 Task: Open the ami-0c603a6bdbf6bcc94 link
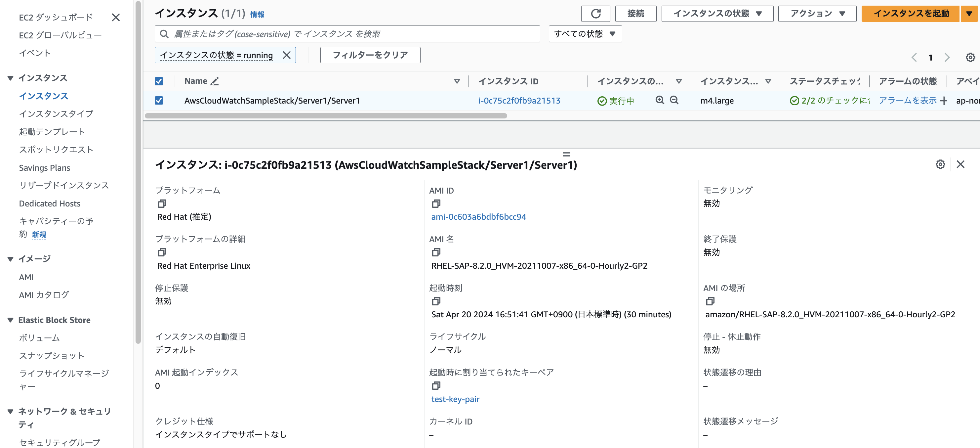click(x=478, y=217)
